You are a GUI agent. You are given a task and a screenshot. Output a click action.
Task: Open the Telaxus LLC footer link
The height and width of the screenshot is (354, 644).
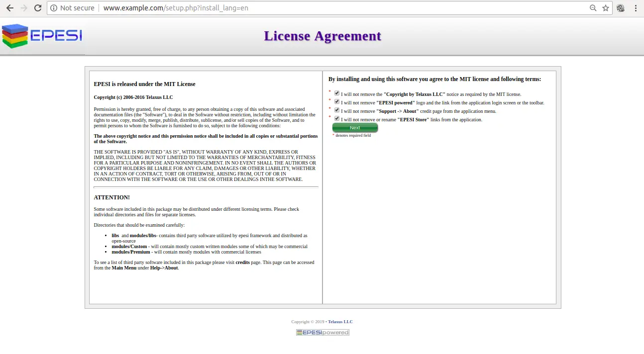[340, 322]
